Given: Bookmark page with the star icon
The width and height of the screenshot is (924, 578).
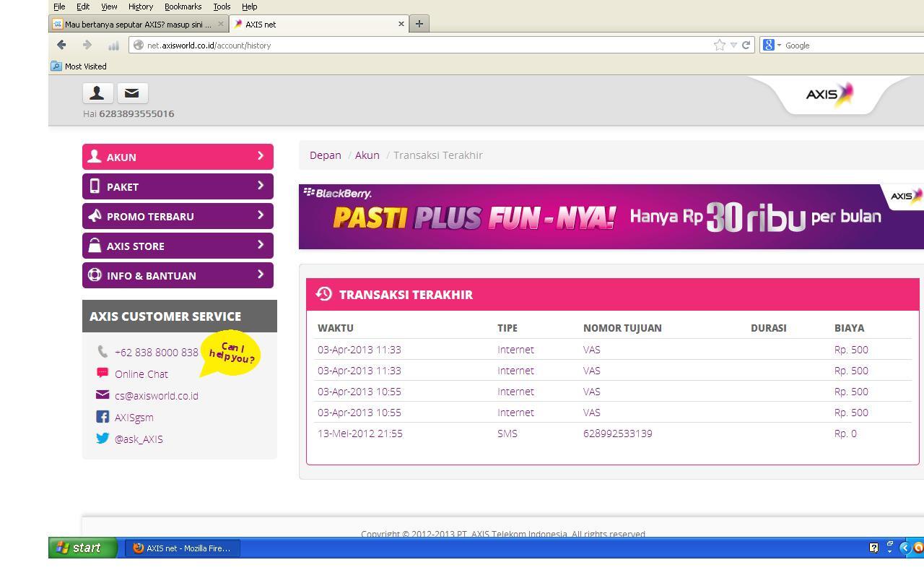Looking at the screenshot, I should [x=720, y=45].
